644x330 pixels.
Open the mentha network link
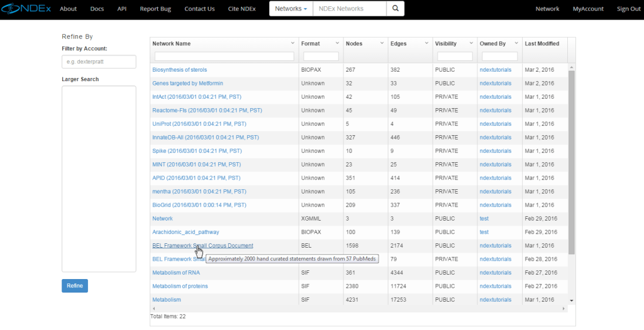(x=199, y=192)
